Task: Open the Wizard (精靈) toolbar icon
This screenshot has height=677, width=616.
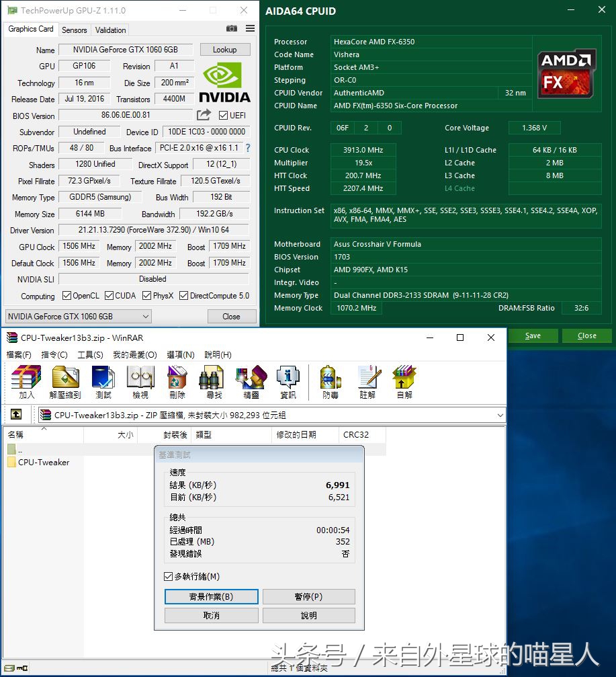Action: [x=251, y=382]
